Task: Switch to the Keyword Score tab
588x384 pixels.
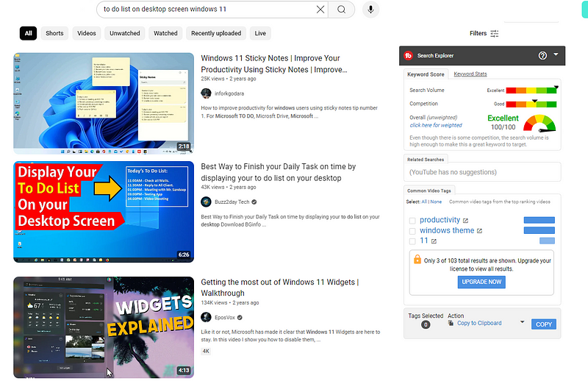Action: click(x=426, y=74)
